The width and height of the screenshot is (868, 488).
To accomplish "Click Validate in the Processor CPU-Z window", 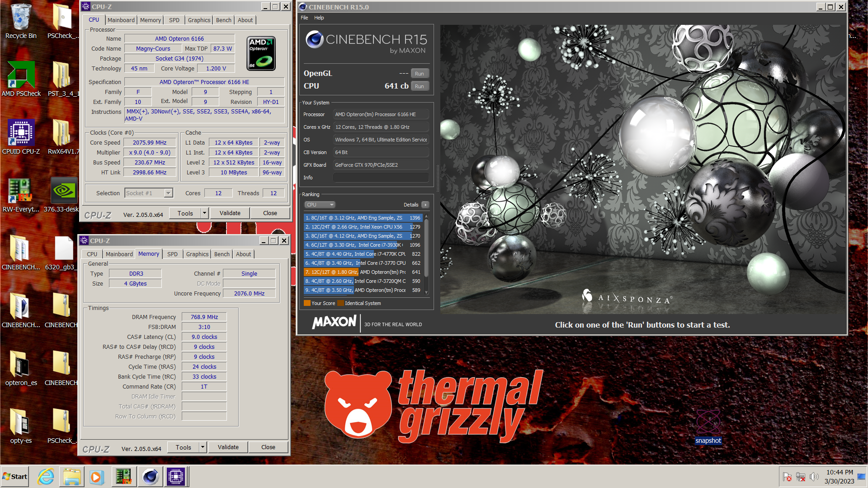I will pos(230,213).
